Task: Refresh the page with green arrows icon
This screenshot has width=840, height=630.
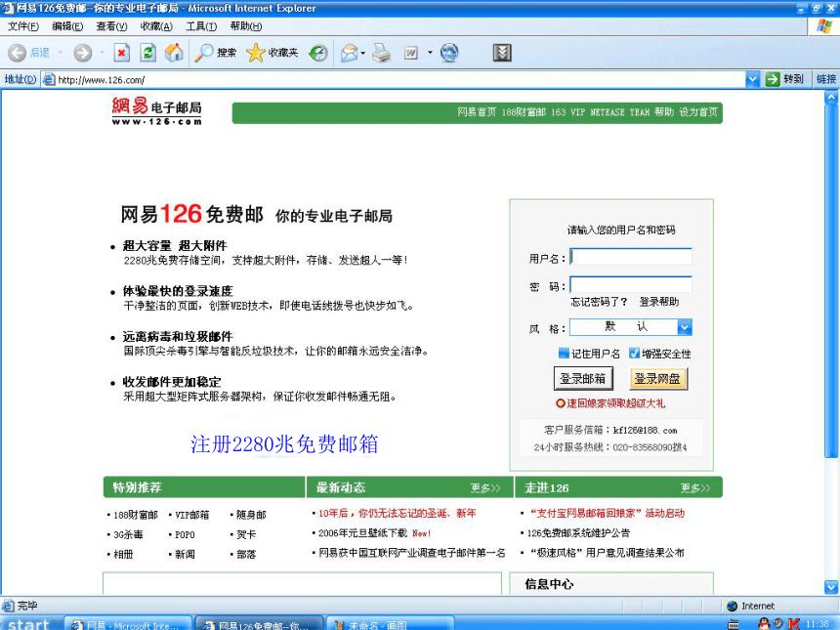Action: coord(148,53)
